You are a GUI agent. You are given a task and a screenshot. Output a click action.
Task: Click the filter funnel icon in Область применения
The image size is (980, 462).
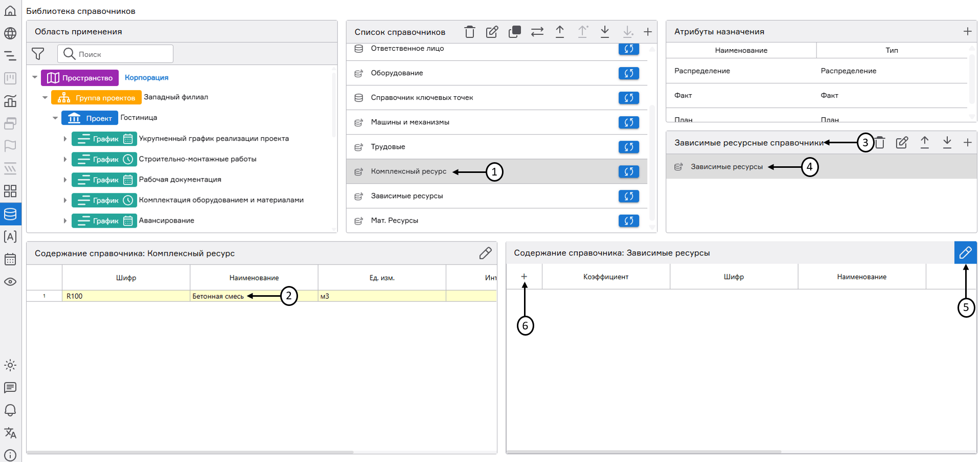click(x=38, y=54)
